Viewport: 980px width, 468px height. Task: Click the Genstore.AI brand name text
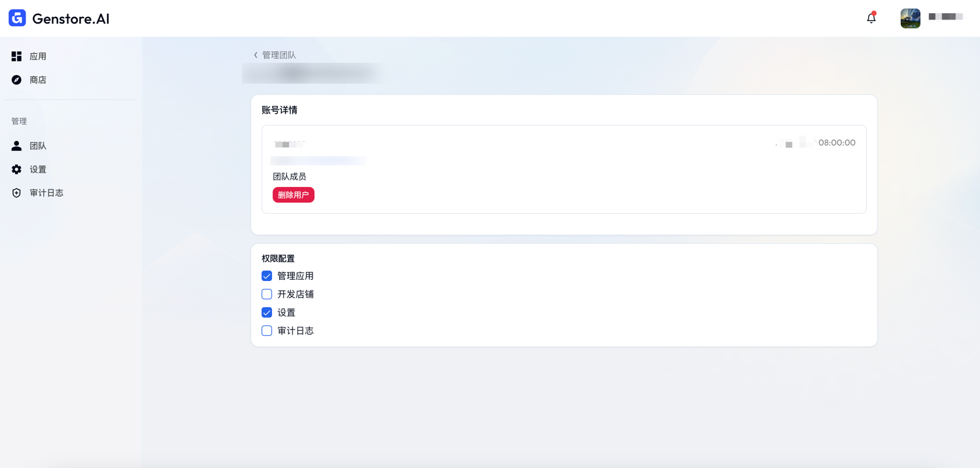[71, 19]
